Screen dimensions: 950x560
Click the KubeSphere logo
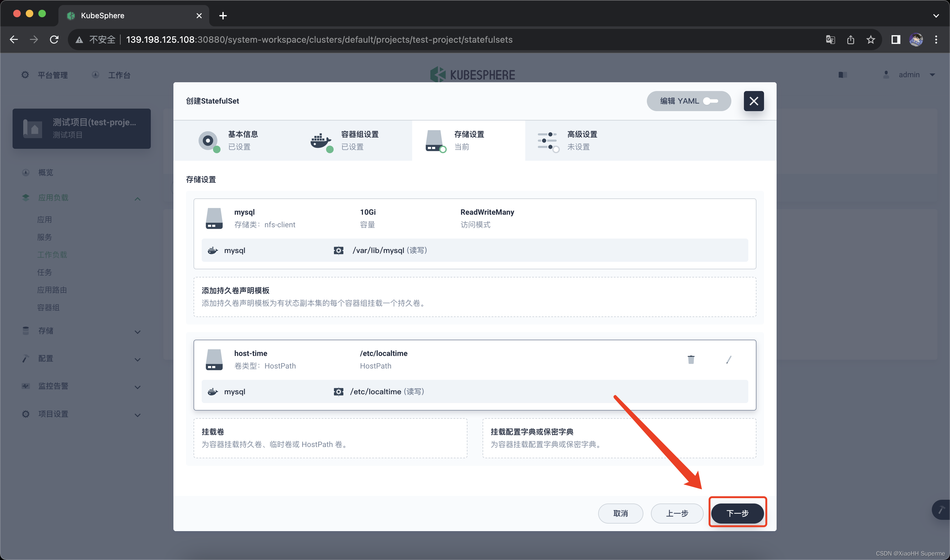point(472,75)
